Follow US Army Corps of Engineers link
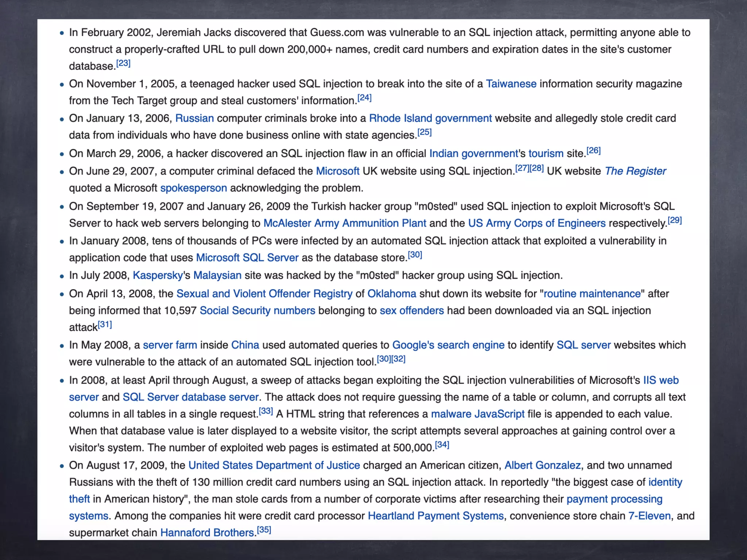This screenshot has width=747, height=560. pos(537,223)
